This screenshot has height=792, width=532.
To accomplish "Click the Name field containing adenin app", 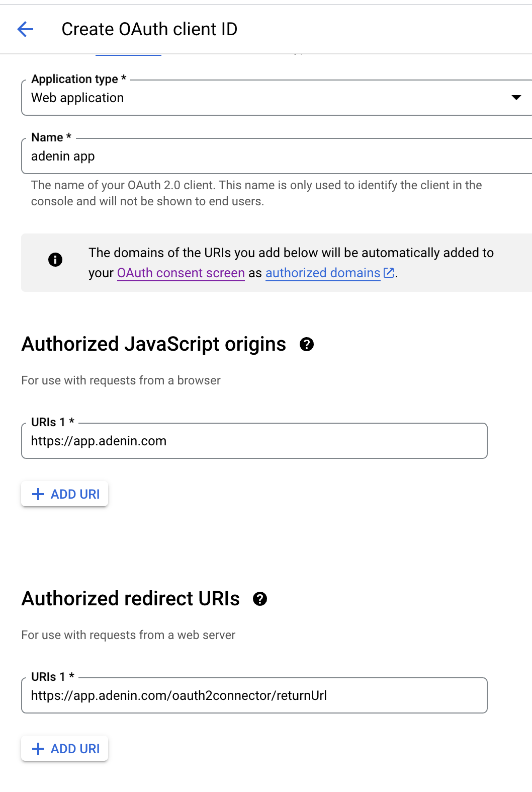I will [251, 156].
